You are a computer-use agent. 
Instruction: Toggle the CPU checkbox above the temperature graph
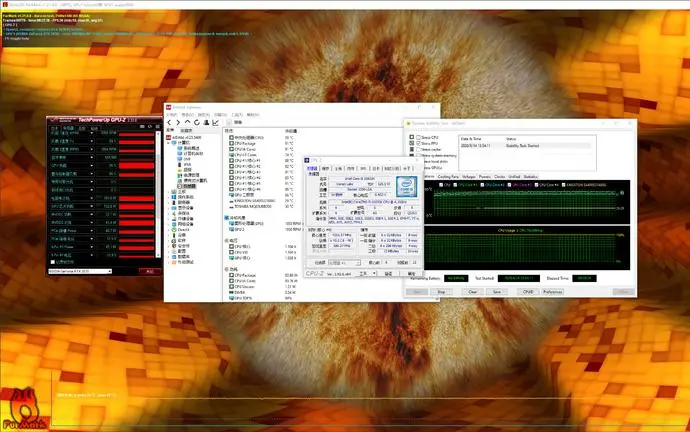point(441,185)
